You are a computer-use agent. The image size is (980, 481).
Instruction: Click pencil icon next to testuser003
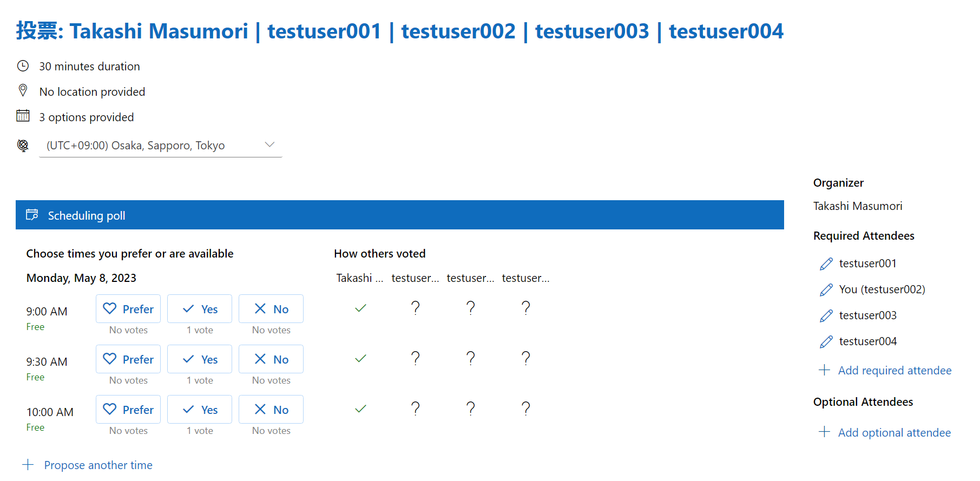826,316
